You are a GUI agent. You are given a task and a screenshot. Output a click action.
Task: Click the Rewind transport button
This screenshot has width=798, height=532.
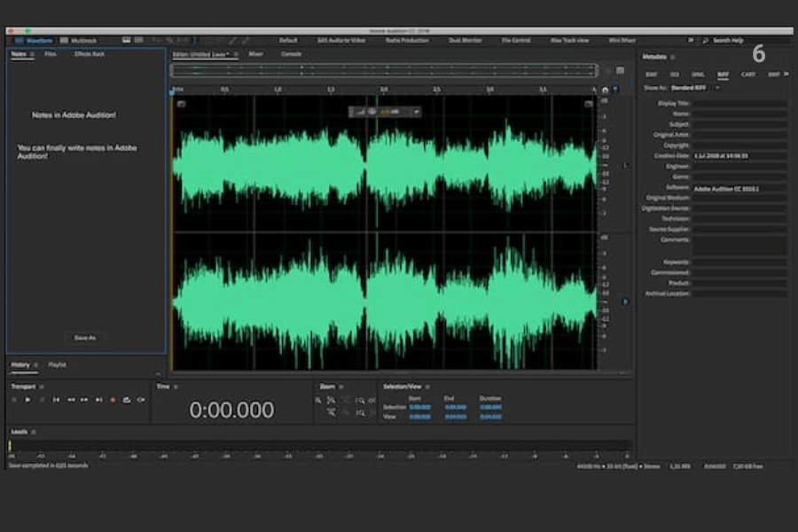pos(71,400)
